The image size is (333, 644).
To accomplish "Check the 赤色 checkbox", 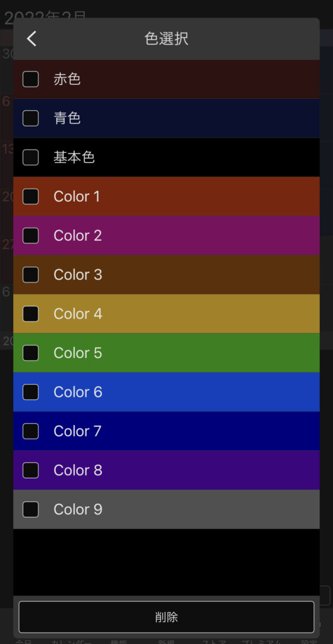I will pyautogui.click(x=31, y=79).
